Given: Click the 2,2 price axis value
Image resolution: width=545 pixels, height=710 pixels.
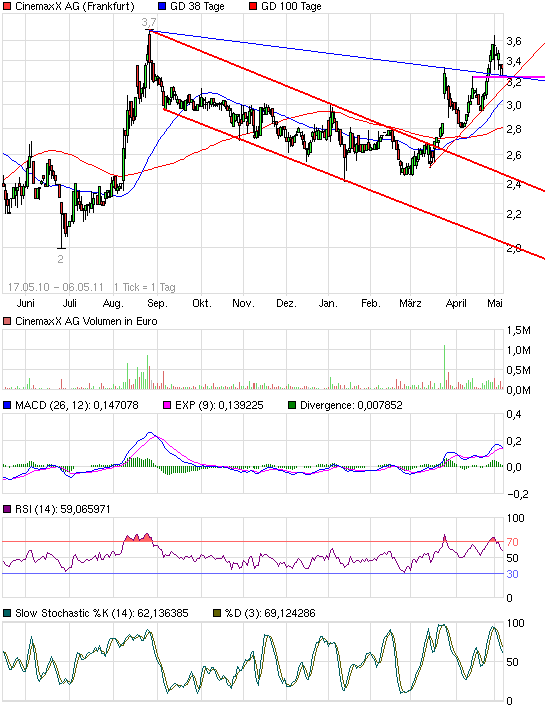Looking at the screenshot, I should pos(514,214).
